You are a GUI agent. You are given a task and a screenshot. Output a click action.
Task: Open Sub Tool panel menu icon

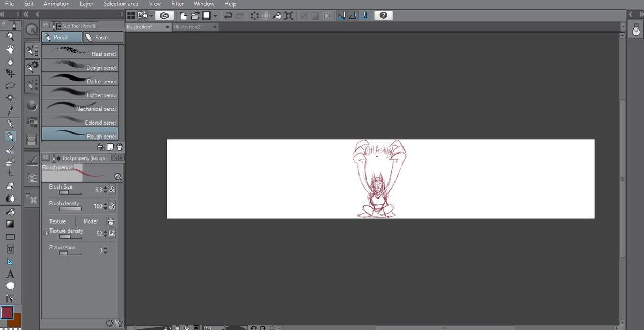(46, 25)
